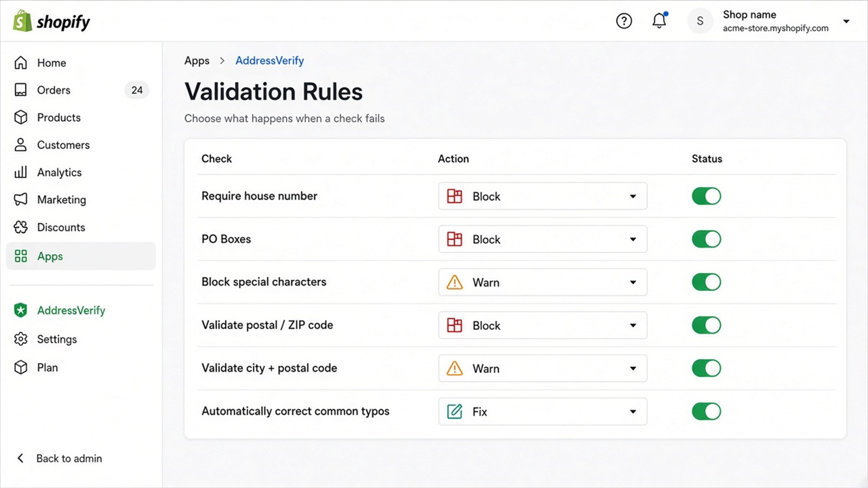Viewport: 868px width, 488px height.
Task: Click the Block icon in Validate postal / ZIP row
Action: 455,325
